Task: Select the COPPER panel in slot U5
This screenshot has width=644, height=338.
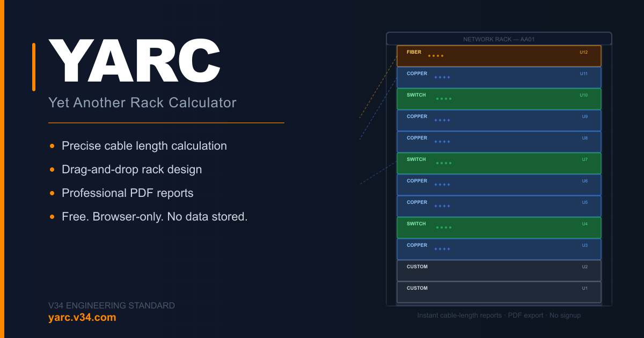Action: [499, 206]
